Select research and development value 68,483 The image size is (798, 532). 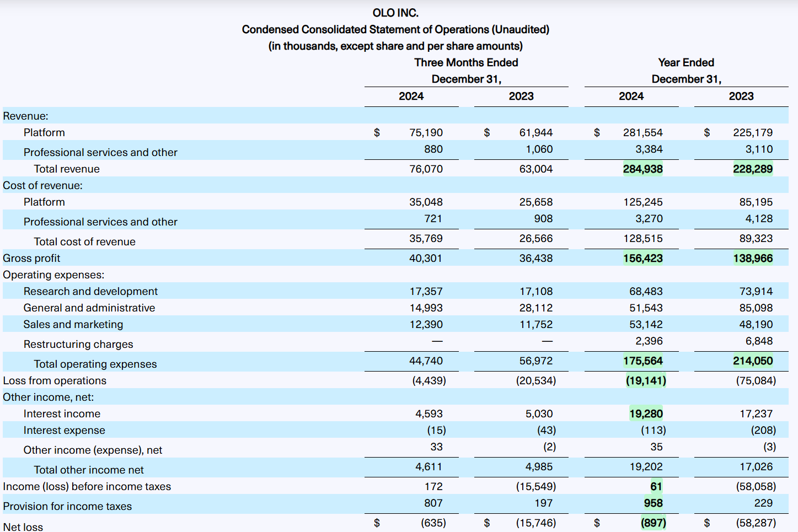[x=646, y=291]
